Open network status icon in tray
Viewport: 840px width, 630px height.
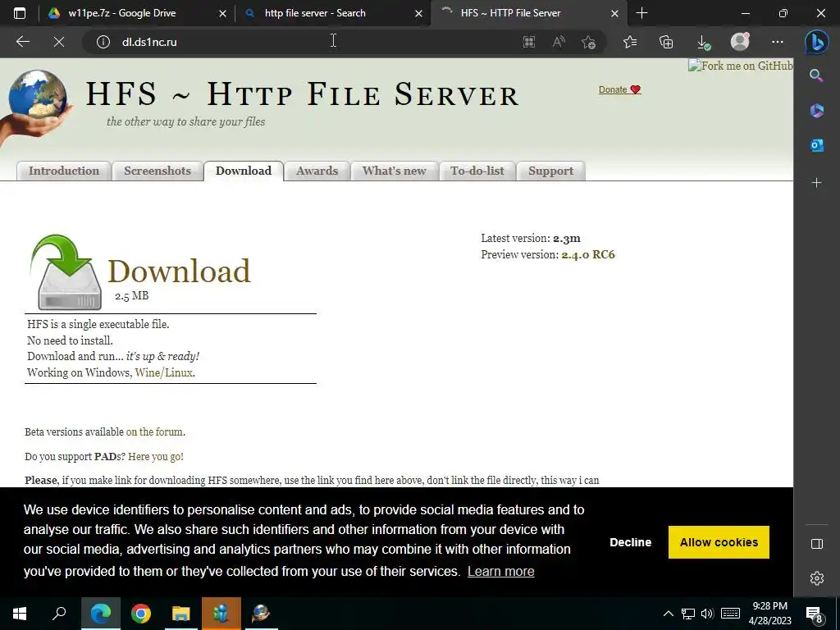click(688, 614)
